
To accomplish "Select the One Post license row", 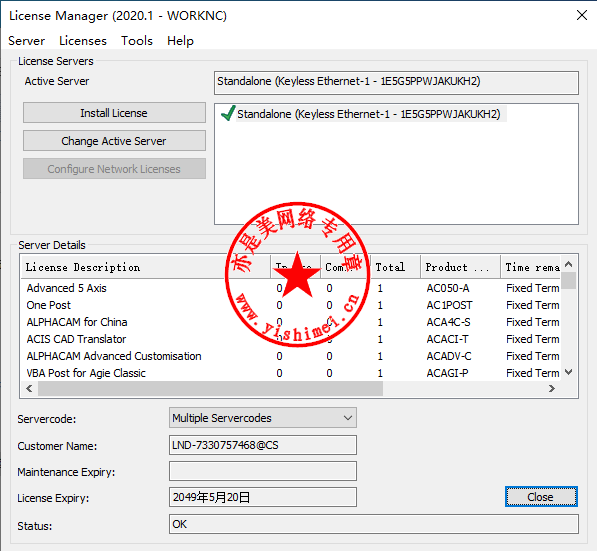I will coord(291,305).
